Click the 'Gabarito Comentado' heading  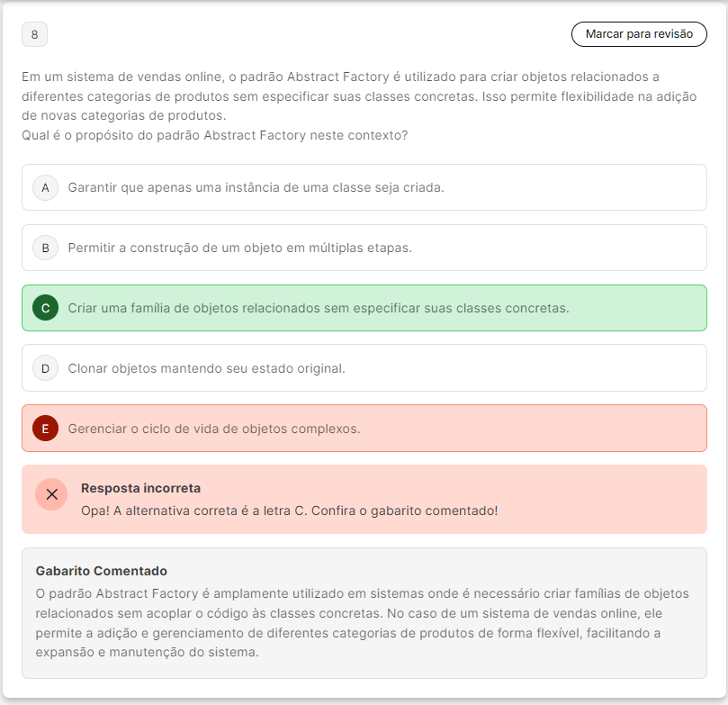101,571
